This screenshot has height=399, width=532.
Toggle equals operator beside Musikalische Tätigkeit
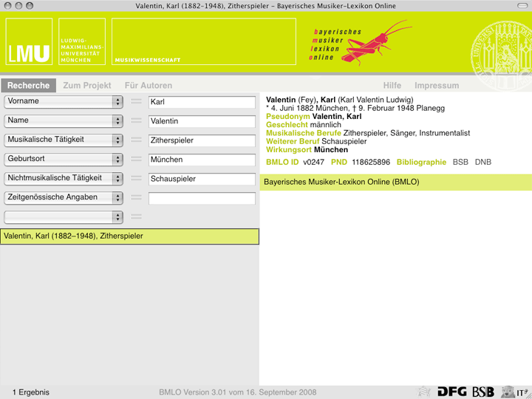(136, 140)
